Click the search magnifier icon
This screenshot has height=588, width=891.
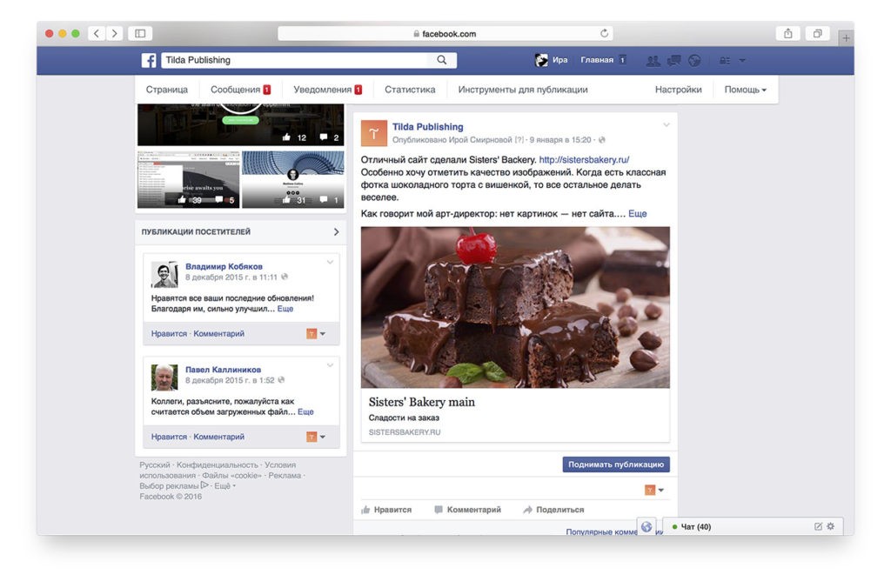[x=441, y=60]
